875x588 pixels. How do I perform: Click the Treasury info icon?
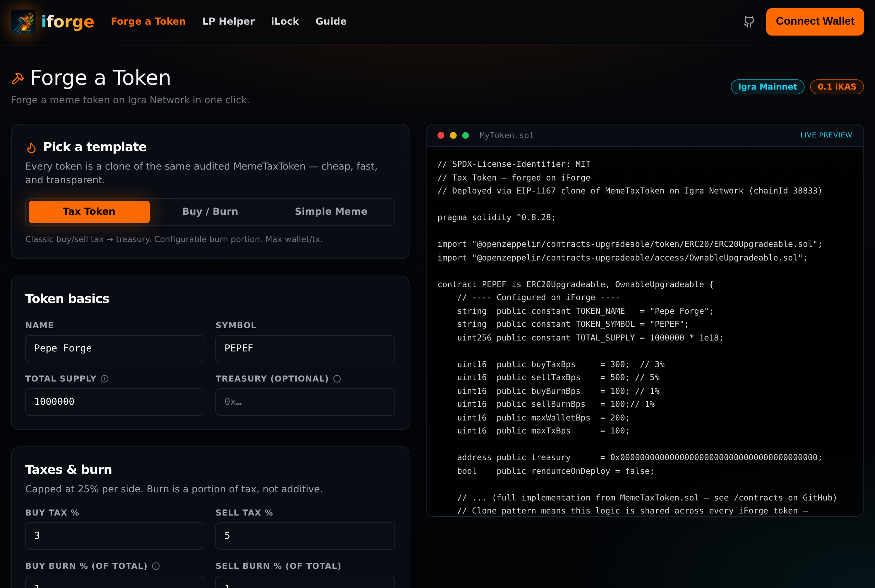[x=337, y=379]
